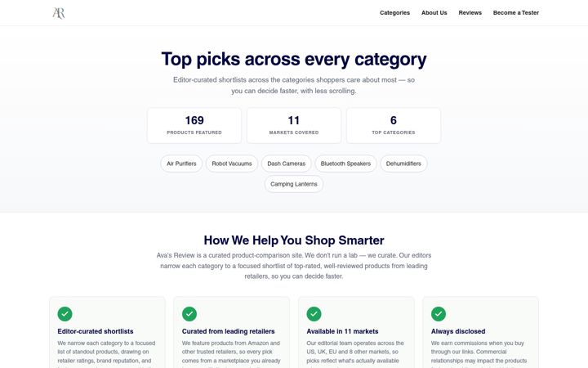Screen dimensions: 588x368
Task: Select the Robot Vacuums category pill
Action: 232,164
